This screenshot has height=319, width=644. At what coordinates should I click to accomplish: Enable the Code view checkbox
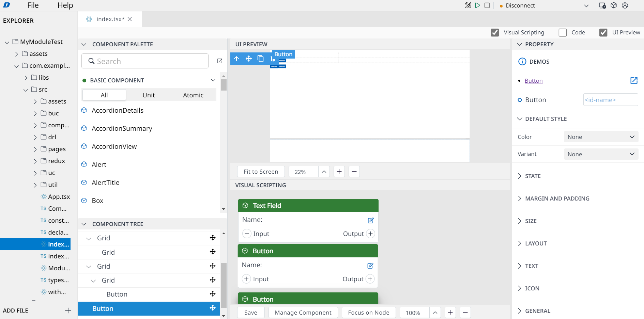click(563, 32)
